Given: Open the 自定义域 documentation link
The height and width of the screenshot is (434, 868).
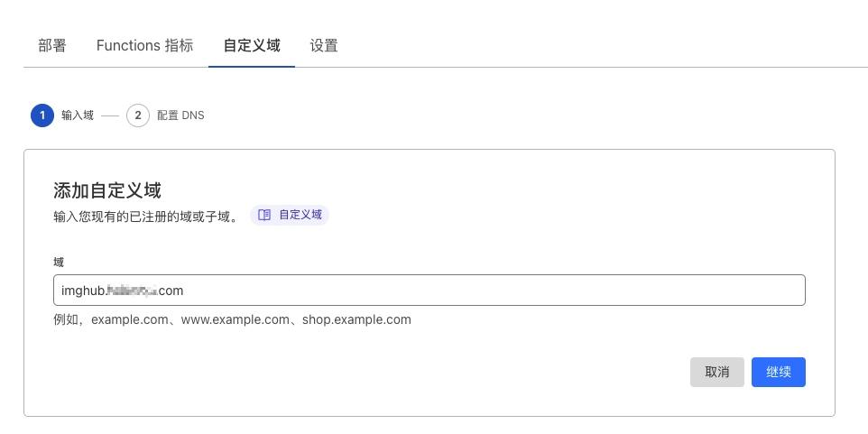Looking at the screenshot, I should (290, 215).
